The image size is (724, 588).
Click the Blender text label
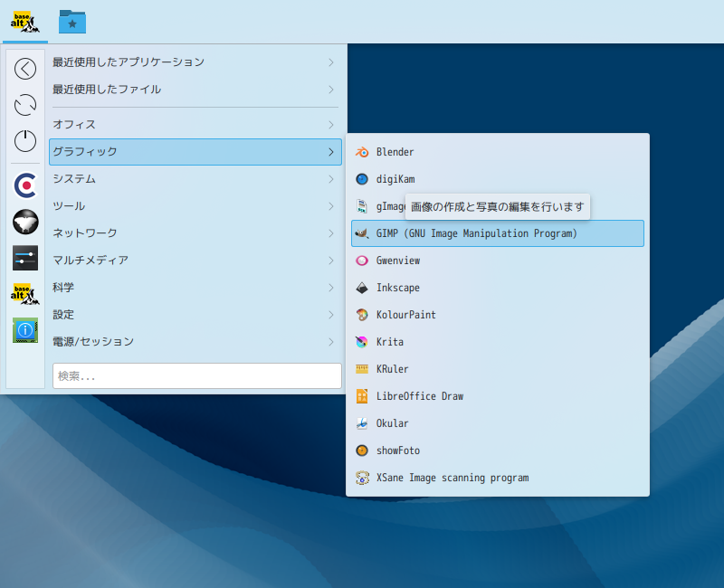395,152
